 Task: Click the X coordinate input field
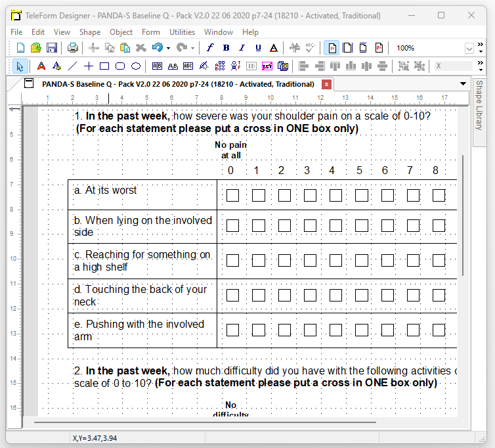coord(454,66)
